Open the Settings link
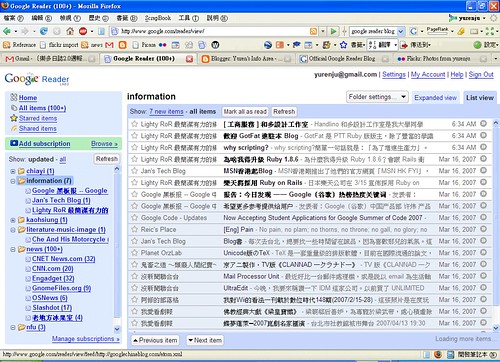The image size is (500, 362). tap(394, 75)
